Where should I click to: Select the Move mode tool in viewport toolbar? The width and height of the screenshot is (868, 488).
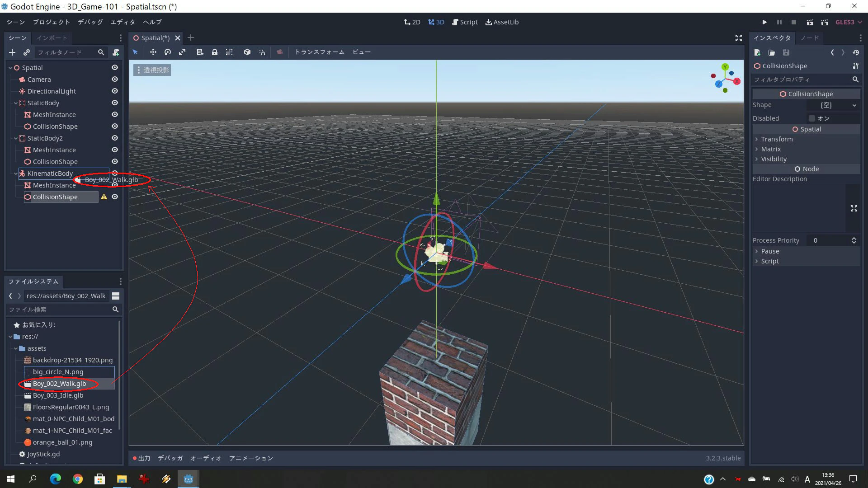[153, 52]
